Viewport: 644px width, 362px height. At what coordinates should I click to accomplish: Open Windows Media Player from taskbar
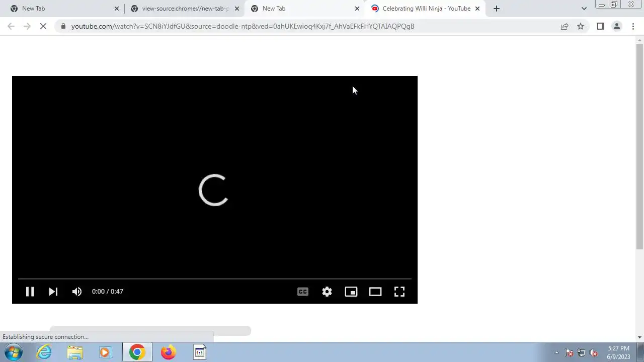pyautogui.click(x=105, y=352)
